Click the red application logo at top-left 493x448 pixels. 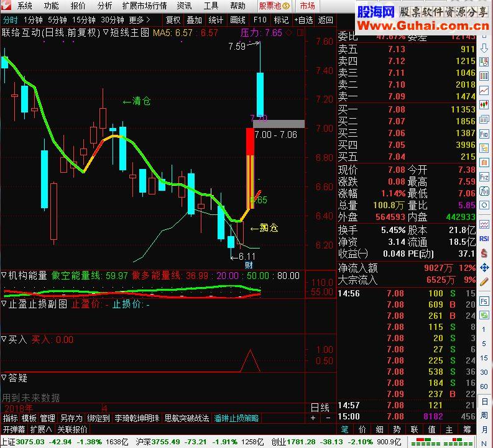(x=6, y=6)
